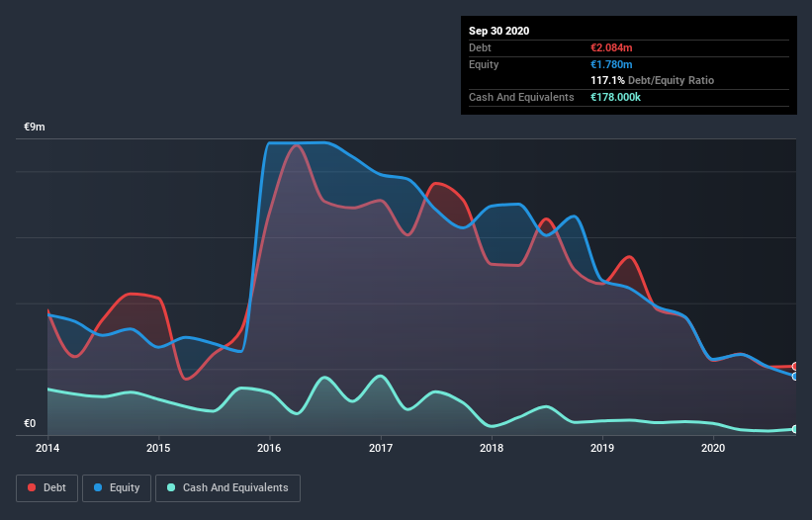Viewport: 812px width, 520px height.
Task: Click red dot in Debt legend
Action: coord(32,487)
